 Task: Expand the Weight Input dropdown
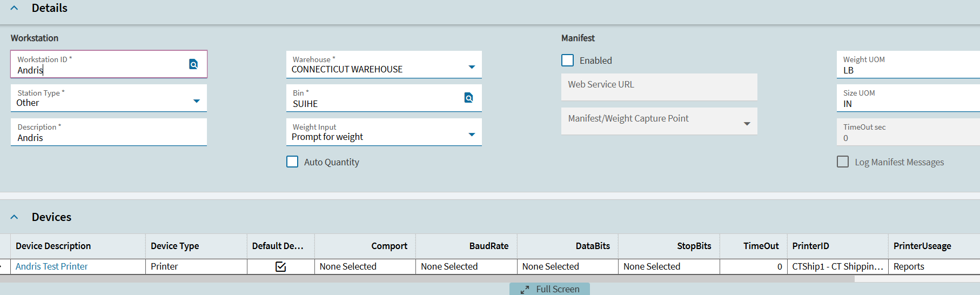click(x=472, y=135)
